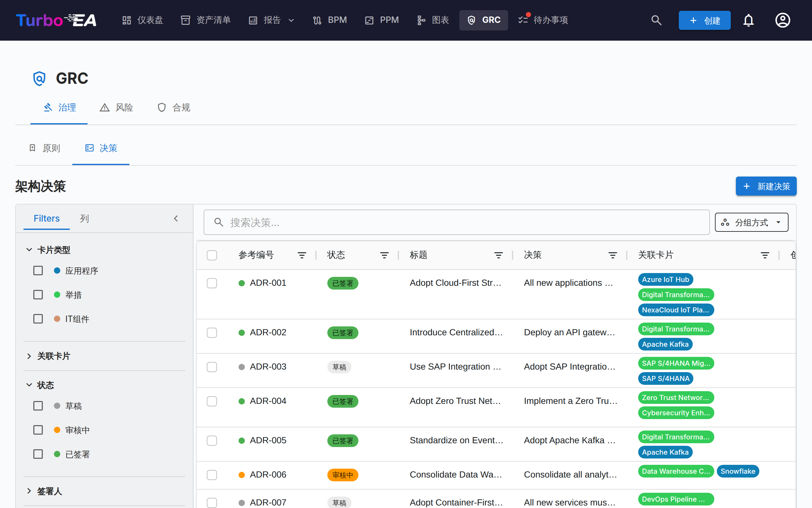The image size is (812, 508).
Task: Open the Azure IoT Hub card chip
Action: (x=665, y=279)
